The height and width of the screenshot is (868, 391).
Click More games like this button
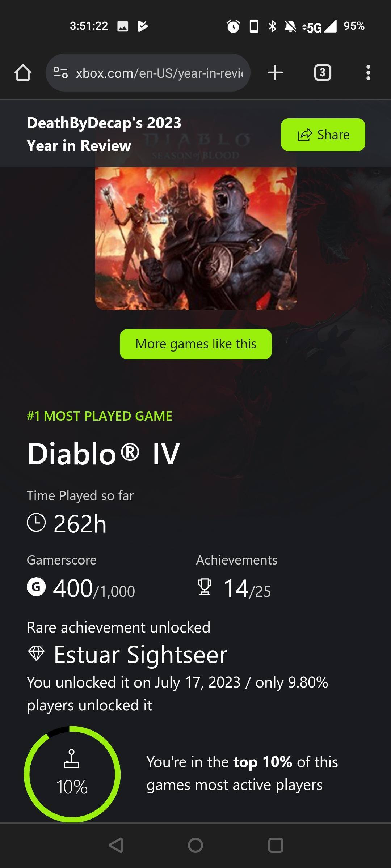click(196, 344)
